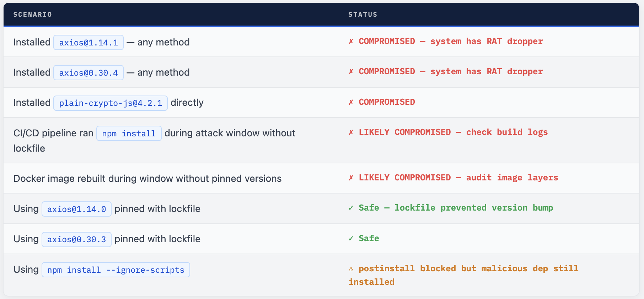Click the SCENARIO column header
Viewport: 644px width, 299px height.
[x=33, y=15]
